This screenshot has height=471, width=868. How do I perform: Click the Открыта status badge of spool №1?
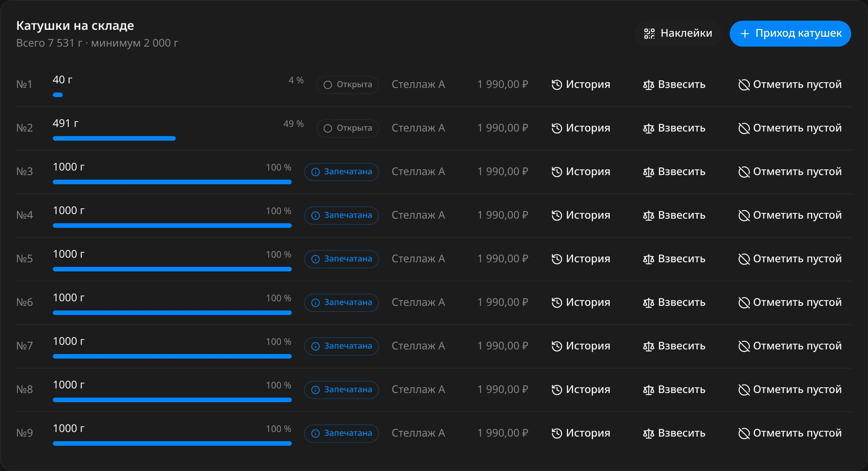347,84
